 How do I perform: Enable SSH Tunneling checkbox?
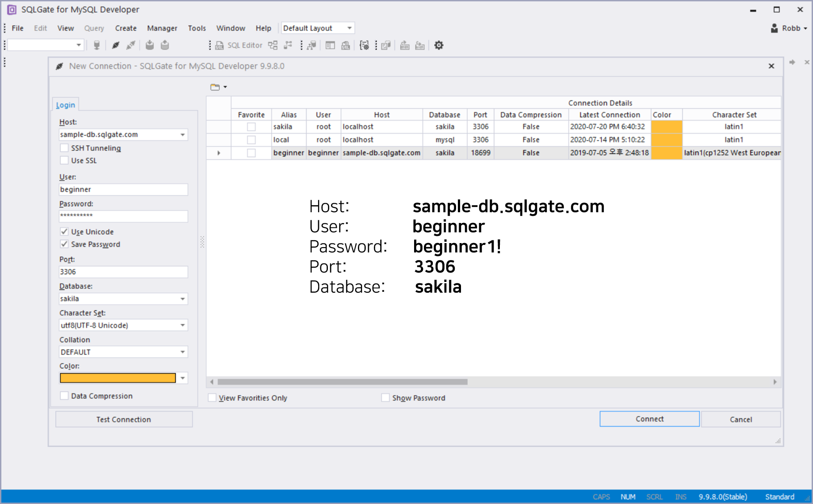pyautogui.click(x=64, y=148)
